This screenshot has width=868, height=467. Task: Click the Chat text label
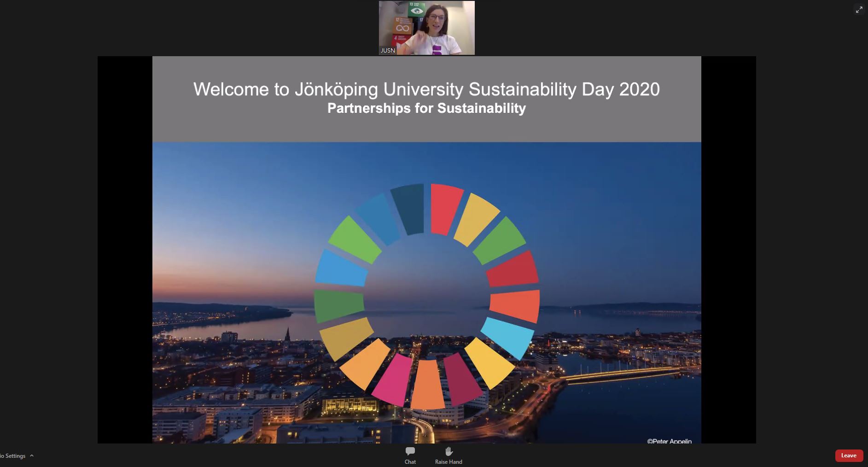tap(410, 461)
